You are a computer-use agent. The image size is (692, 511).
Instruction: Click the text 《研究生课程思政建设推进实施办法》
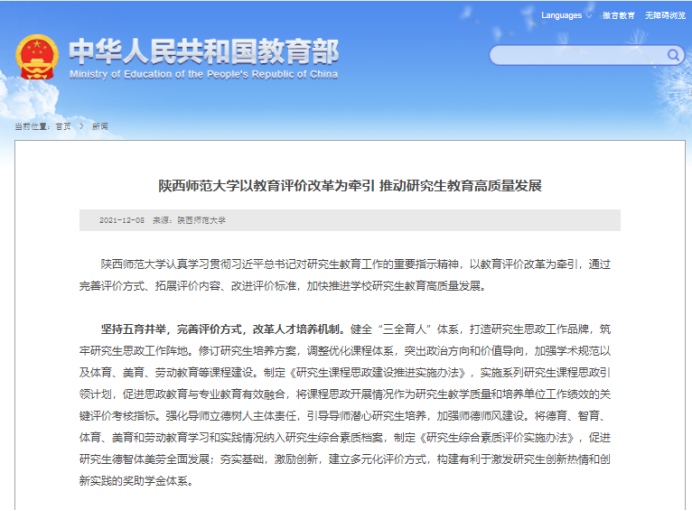[x=377, y=372]
